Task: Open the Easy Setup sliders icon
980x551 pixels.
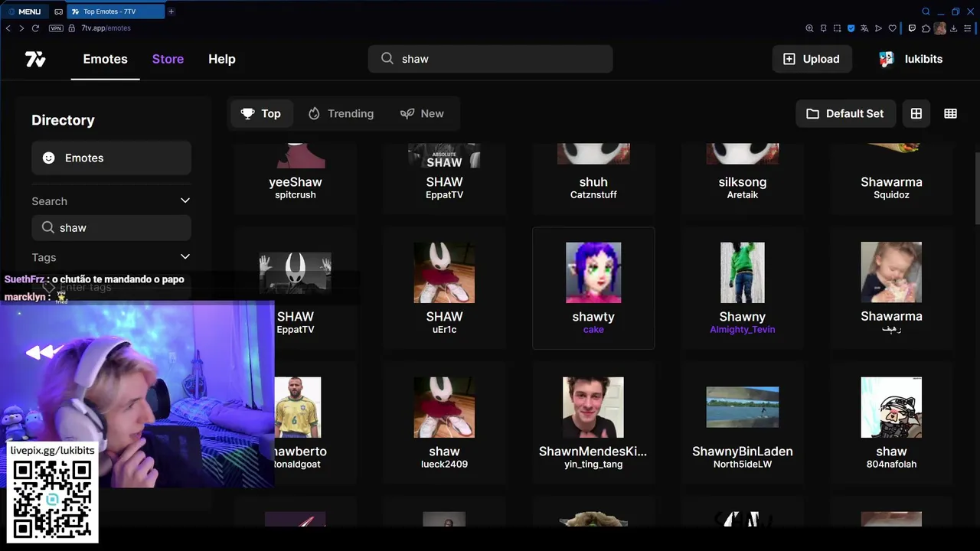Action: [x=968, y=28]
